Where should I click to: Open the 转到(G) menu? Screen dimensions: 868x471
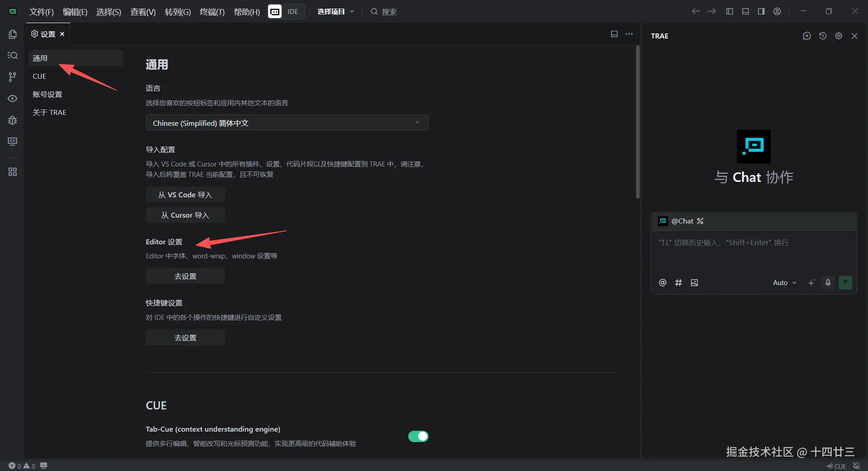coord(178,12)
